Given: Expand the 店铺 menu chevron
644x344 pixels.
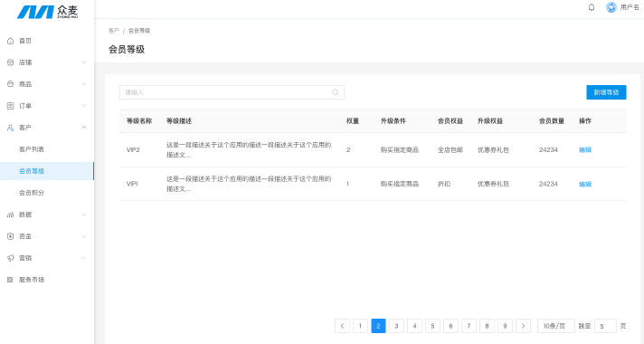Looking at the screenshot, I should tap(84, 62).
